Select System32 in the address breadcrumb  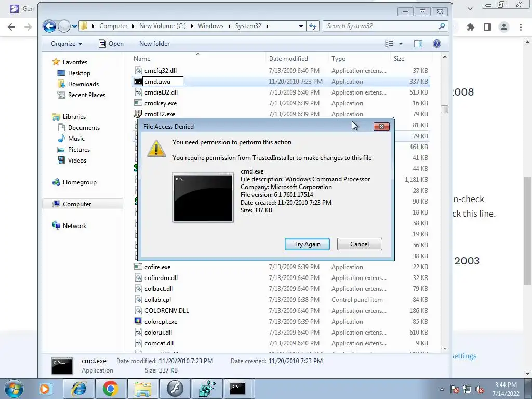tap(248, 26)
